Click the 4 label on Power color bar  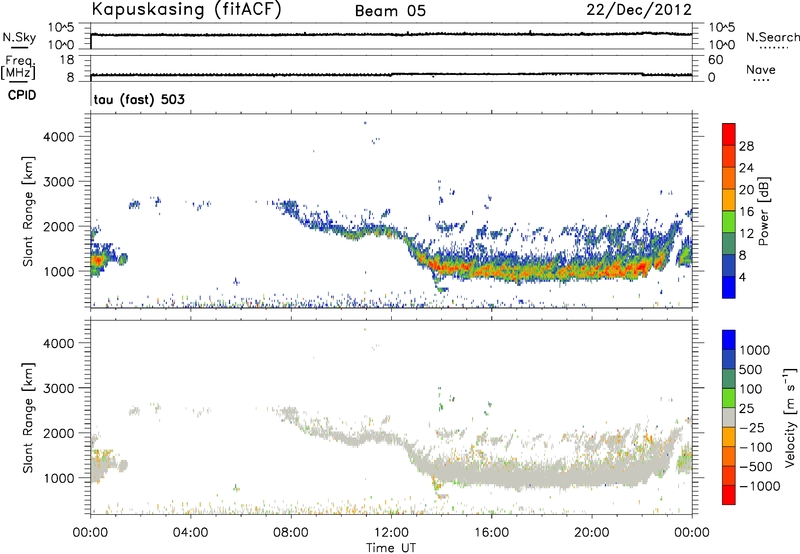tap(742, 277)
